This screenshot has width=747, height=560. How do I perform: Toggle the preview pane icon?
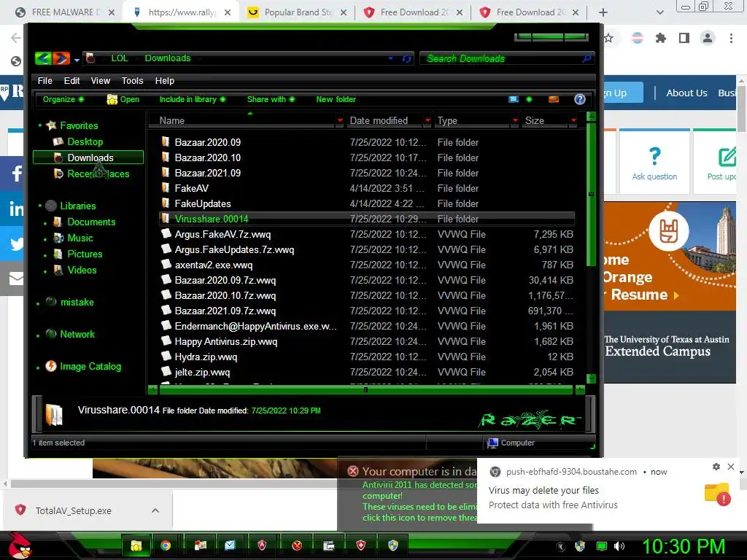tap(554, 99)
